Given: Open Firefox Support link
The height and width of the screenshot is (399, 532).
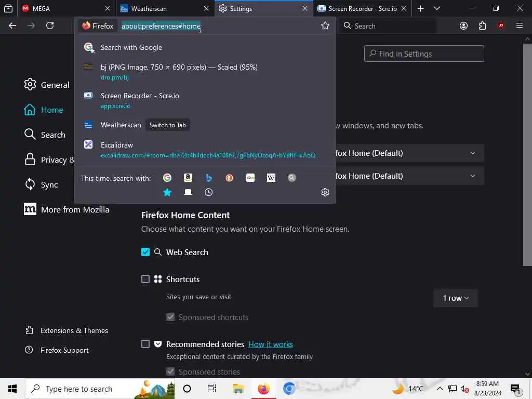Looking at the screenshot, I should (57, 350).
